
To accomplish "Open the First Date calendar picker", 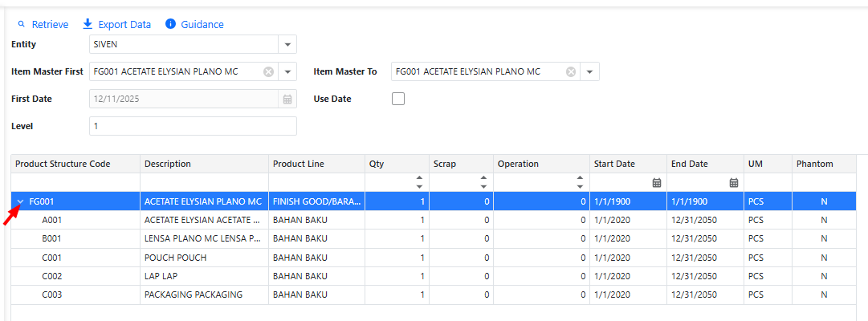I will 287,99.
